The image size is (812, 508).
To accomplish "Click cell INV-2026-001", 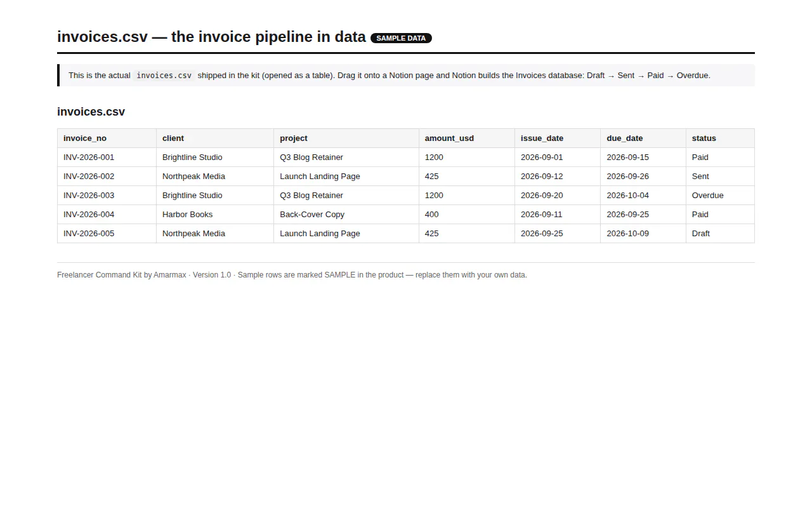I will tap(107, 157).
